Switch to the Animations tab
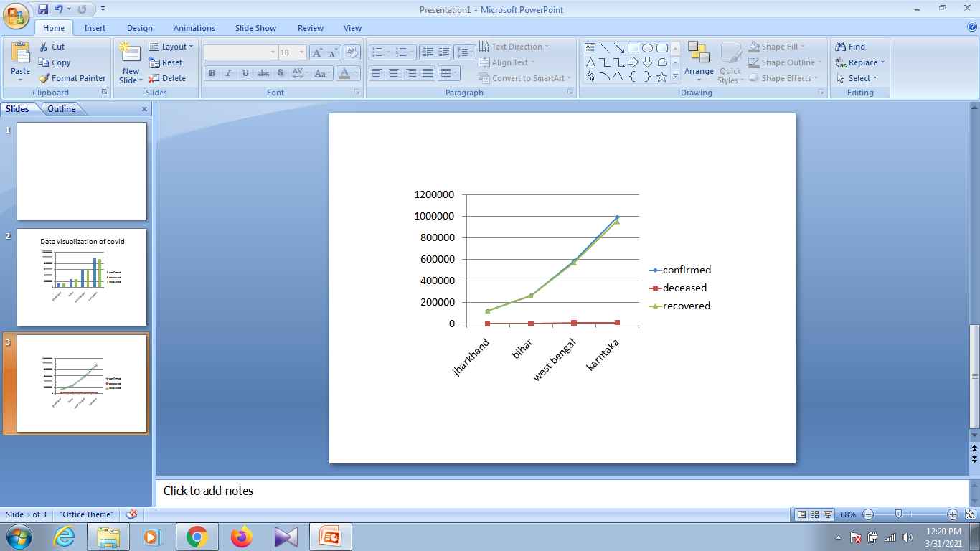Image resolution: width=980 pixels, height=551 pixels. (x=194, y=28)
